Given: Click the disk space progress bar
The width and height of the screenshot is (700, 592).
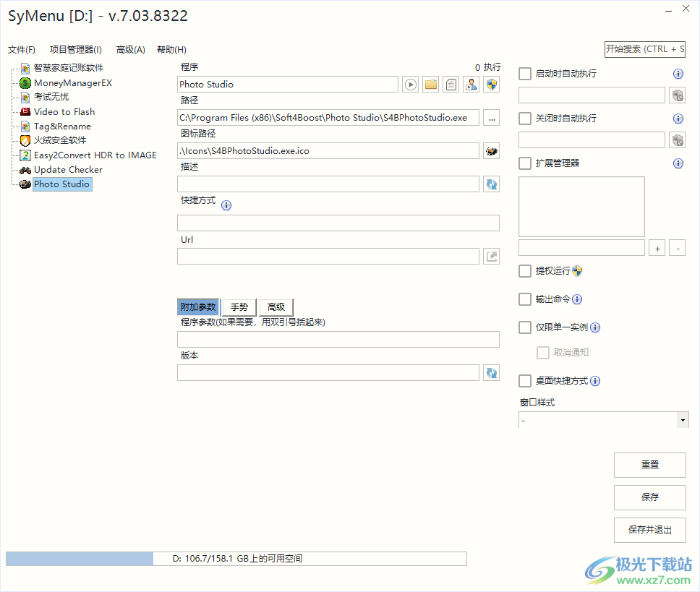Looking at the screenshot, I should 236,559.
